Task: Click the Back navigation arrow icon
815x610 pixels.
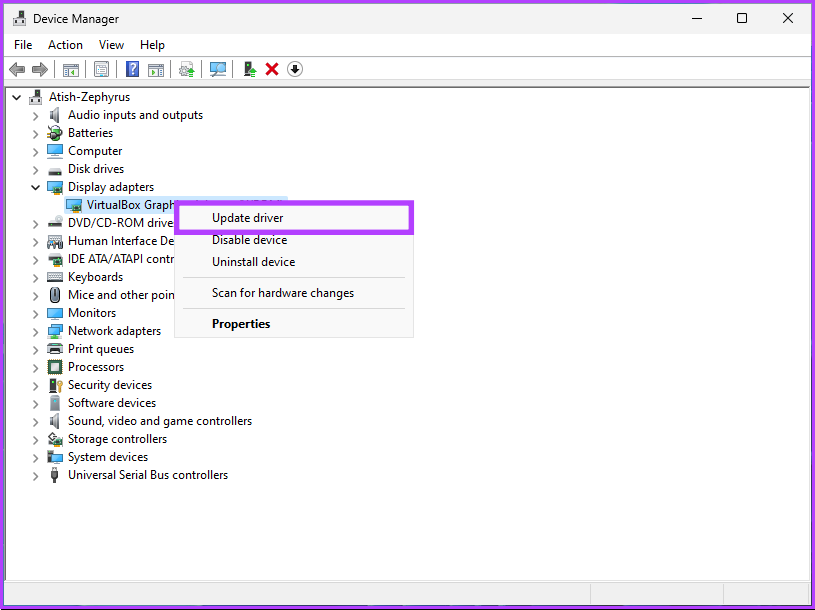Action: [x=16, y=68]
